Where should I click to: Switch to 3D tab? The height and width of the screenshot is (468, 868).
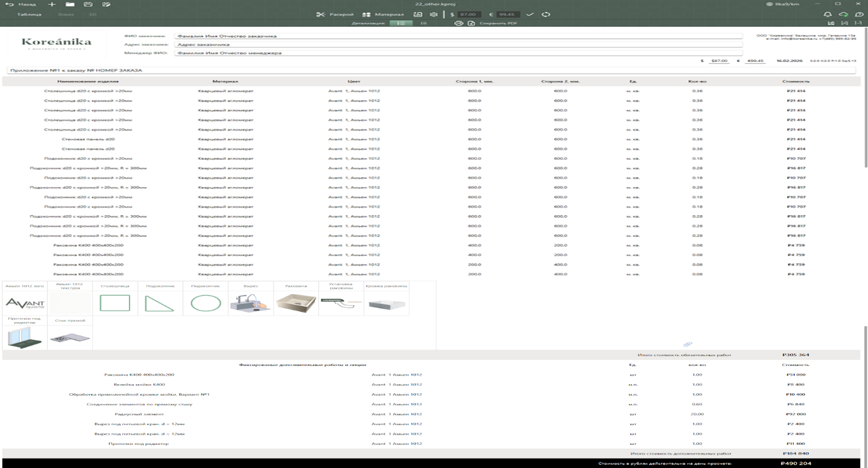[x=92, y=14]
